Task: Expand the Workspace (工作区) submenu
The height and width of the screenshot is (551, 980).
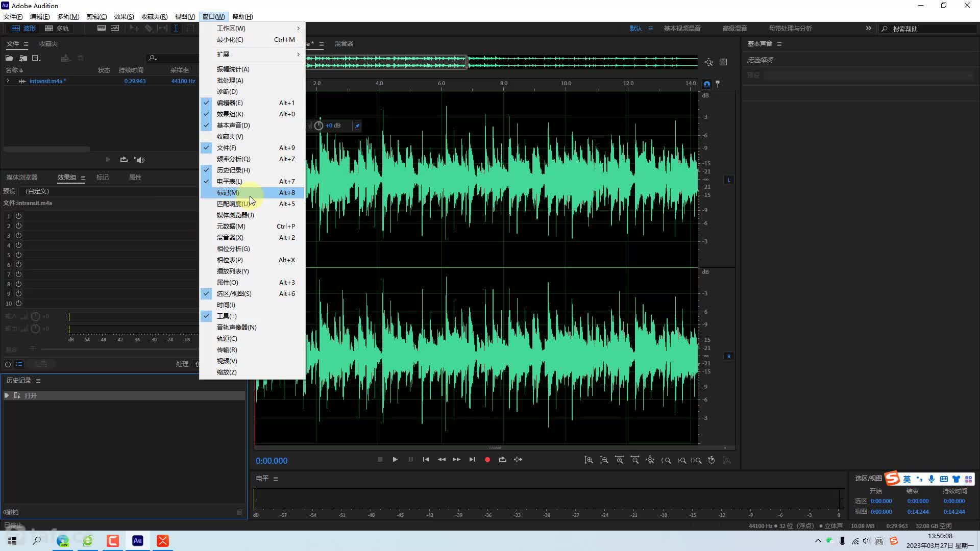Action: 252,29
